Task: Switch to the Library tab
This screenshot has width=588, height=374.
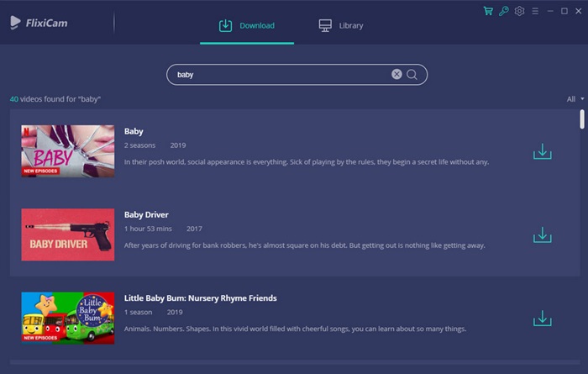Action: pos(341,25)
